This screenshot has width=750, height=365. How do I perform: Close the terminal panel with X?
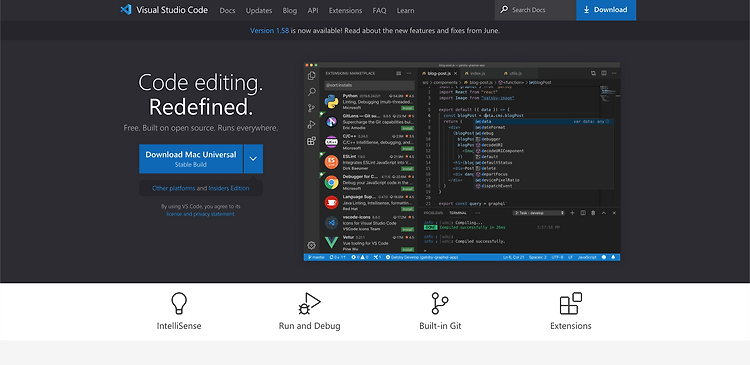[614, 213]
